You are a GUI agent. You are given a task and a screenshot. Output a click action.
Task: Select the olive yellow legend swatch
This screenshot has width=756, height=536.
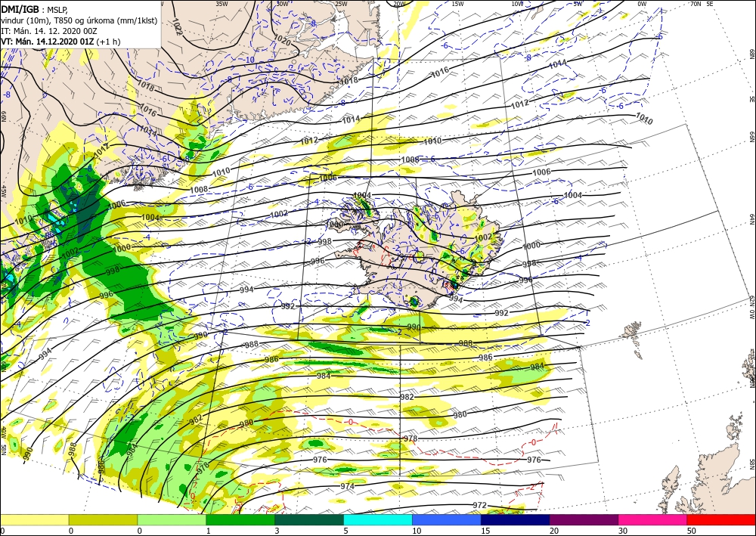(103, 519)
